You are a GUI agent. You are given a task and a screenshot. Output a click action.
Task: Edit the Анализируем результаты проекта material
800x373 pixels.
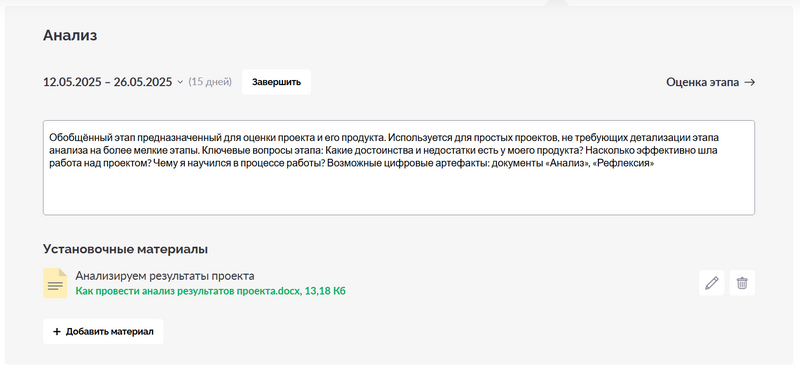[711, 283]
